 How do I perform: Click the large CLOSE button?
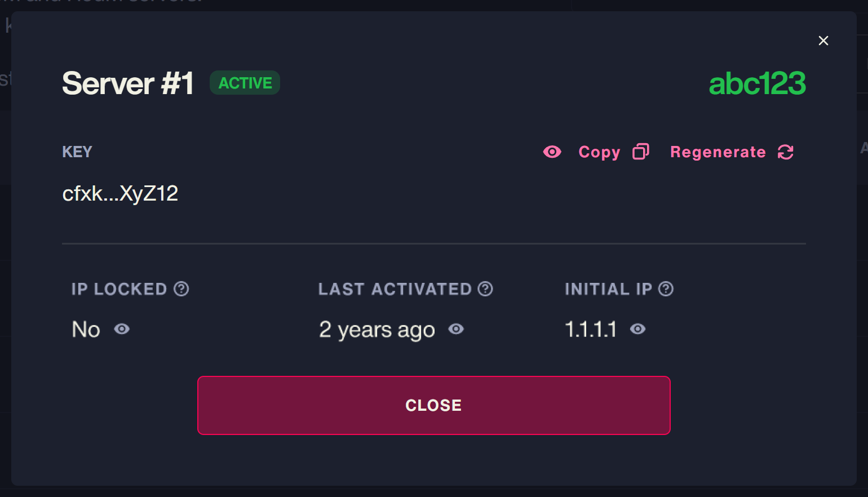(x=434, y=405)
